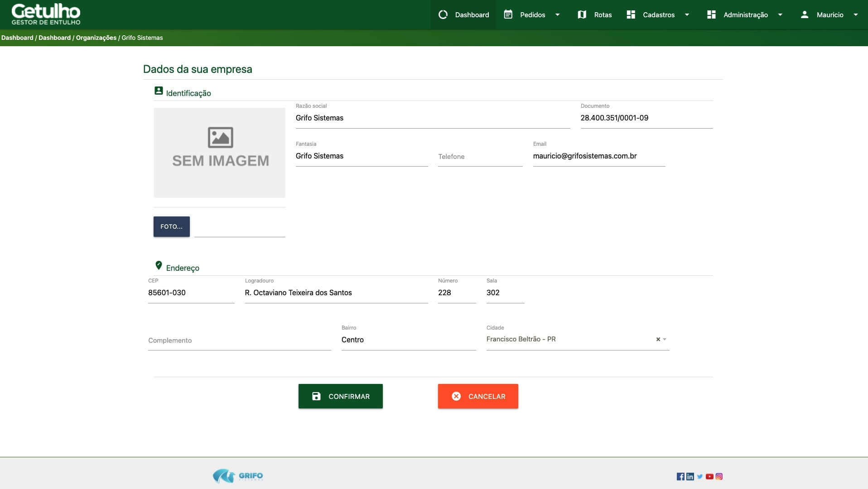The width and height of the screenshot is (868, 489).
Task: Focus the Razão social field
Action: coord(433,118)
